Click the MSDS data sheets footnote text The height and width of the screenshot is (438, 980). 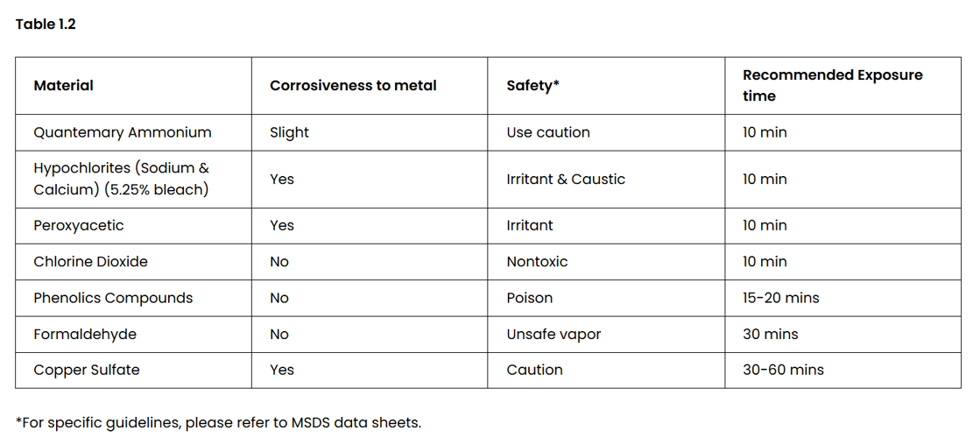click(x=218, y=422)
